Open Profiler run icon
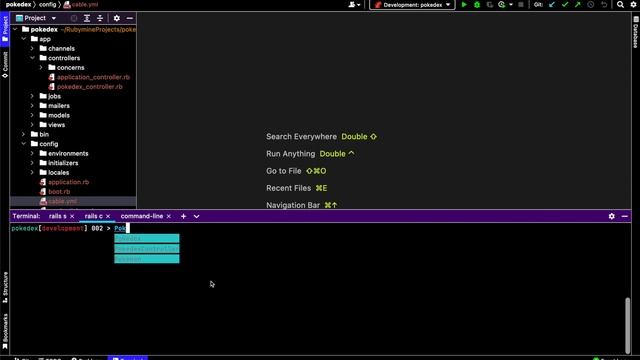 502,5
